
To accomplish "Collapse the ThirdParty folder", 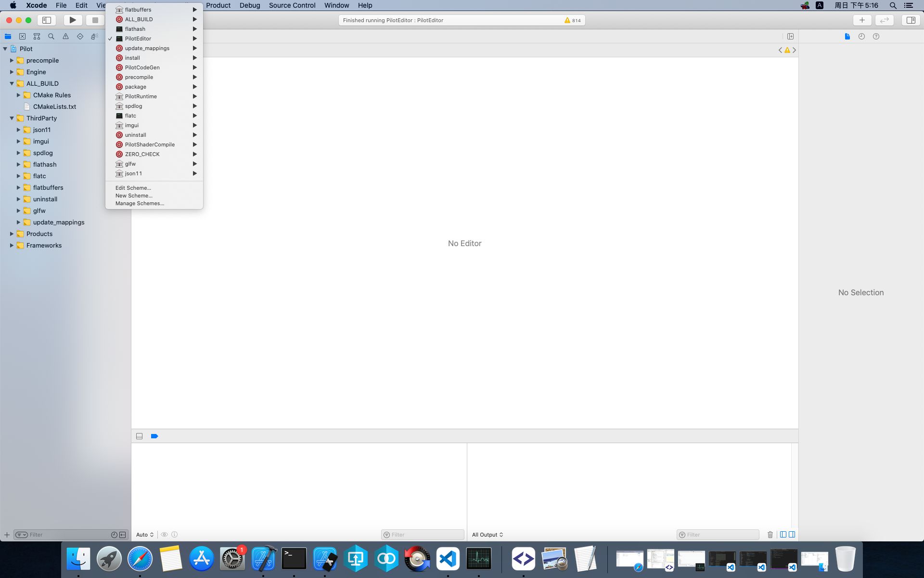I will pyautogui.click(x=12, y=118).
